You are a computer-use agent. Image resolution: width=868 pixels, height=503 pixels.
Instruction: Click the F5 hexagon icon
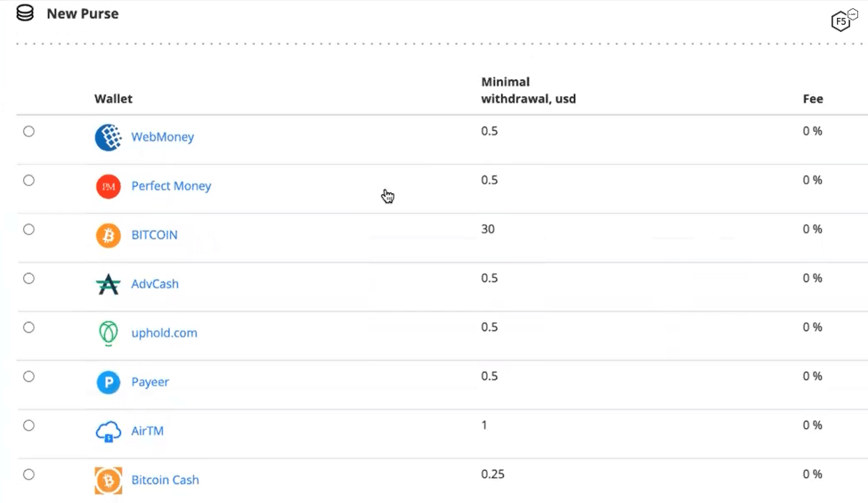coord(841,20)
